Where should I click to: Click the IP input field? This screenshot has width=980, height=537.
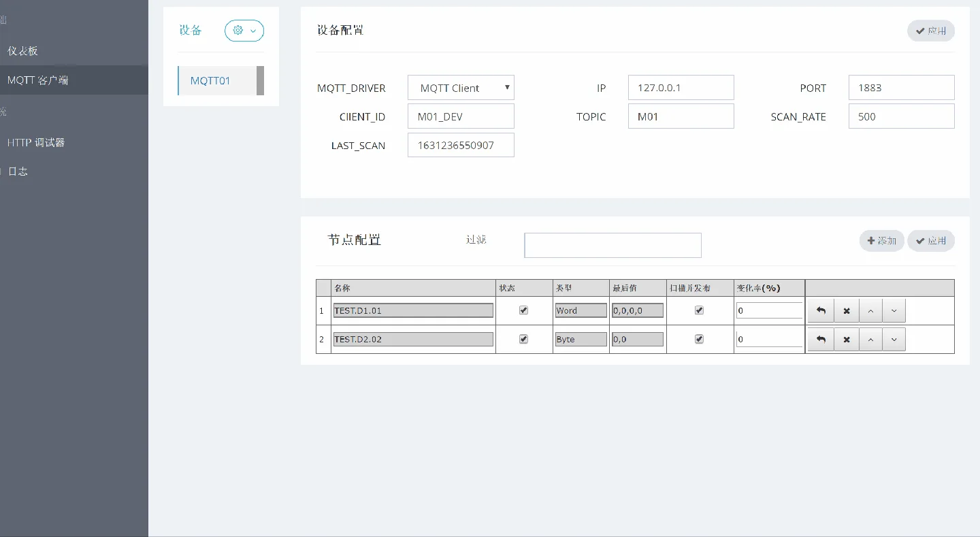pos(681,88)
